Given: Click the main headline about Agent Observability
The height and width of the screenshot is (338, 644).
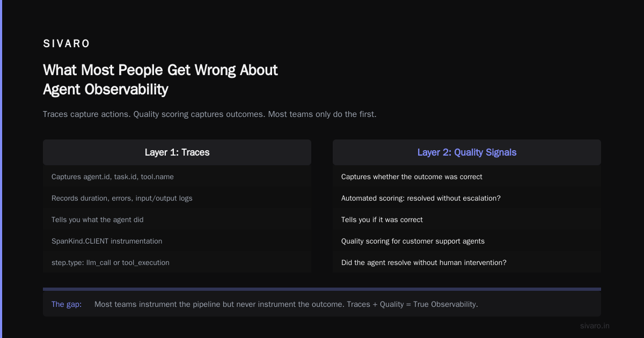Looking at the screenshot, I should tap(160, 79).
